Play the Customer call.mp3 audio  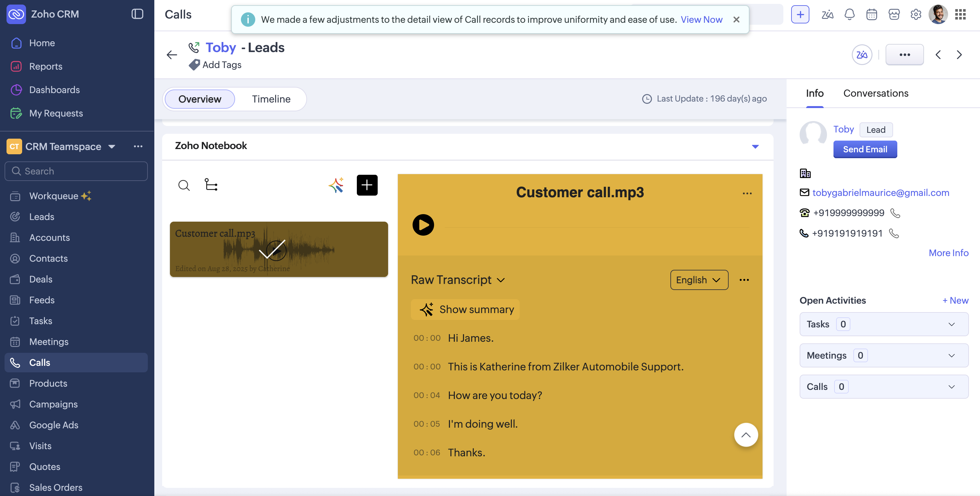(423, 225)
